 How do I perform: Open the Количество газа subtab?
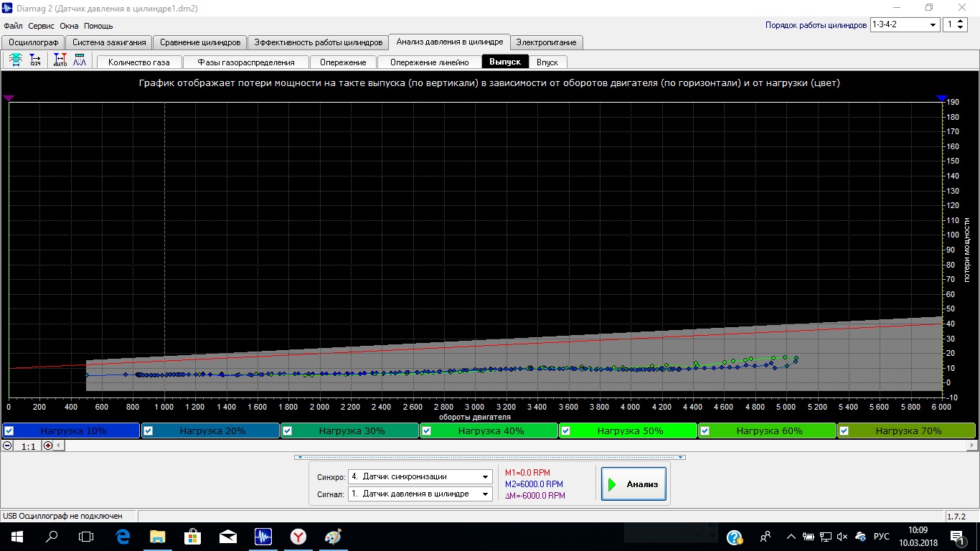pos(139,62)
